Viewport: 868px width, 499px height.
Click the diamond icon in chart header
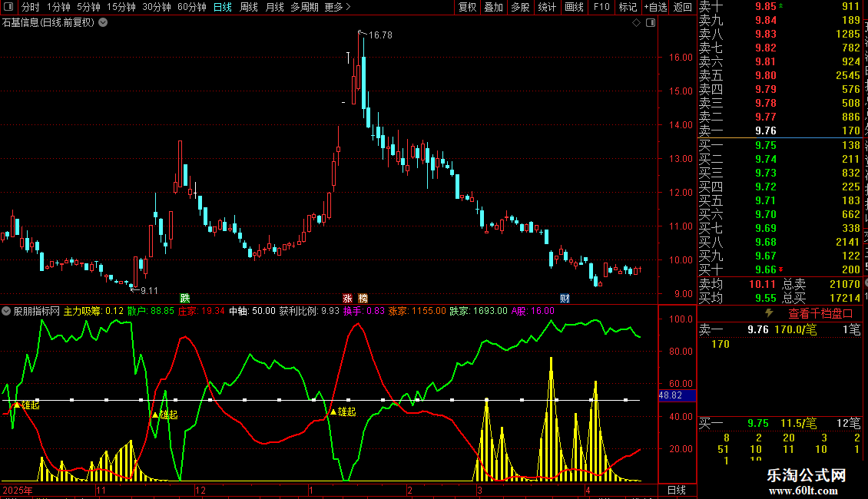pos(636,23)
